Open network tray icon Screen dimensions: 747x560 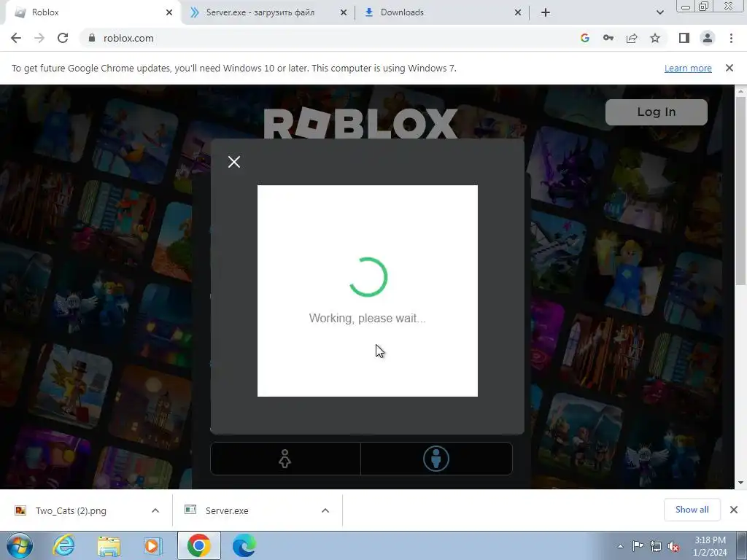pyautogui.click(x=656, y=546)
